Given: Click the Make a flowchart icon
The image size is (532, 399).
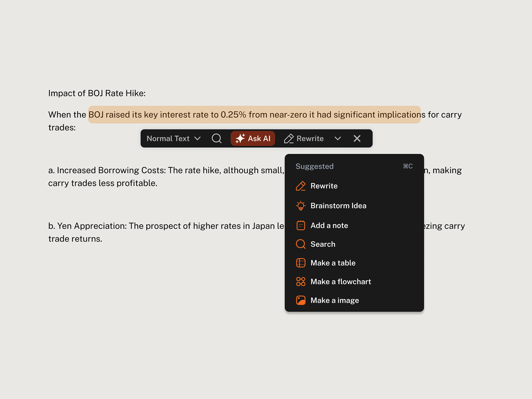Looking at the screenshot, I should [301, 282].
